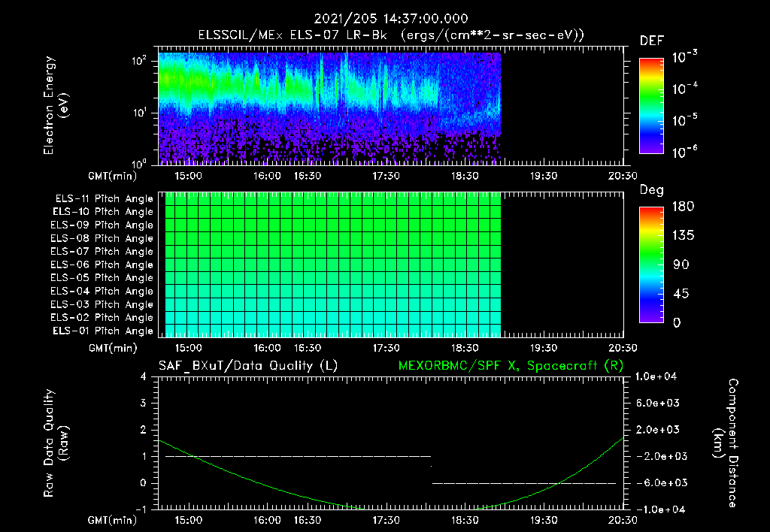770x532 pixels.
Task: Click the 16:30 tick on spectrogram time axis
Action: click(x=308, y=176)
